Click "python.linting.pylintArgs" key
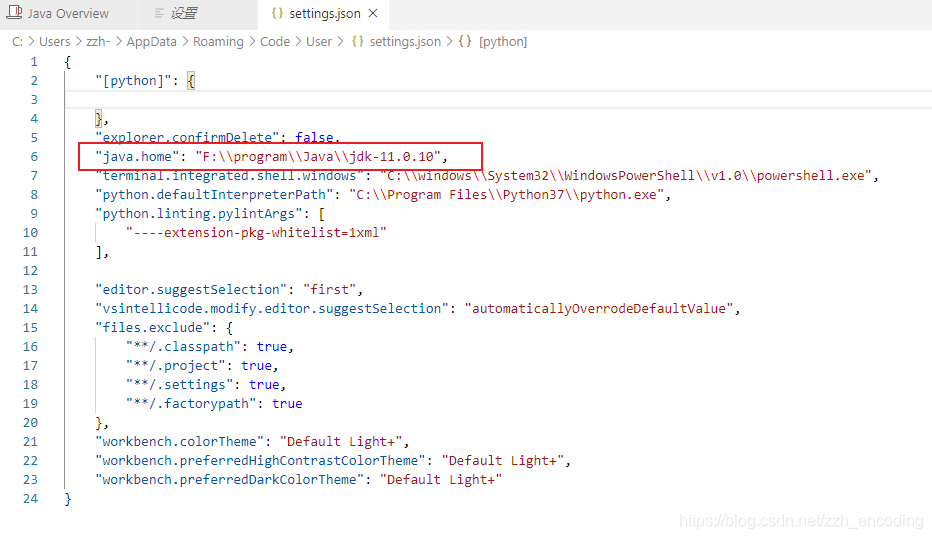The width and height of the screenshot is (932, 539). pos(199,214)
